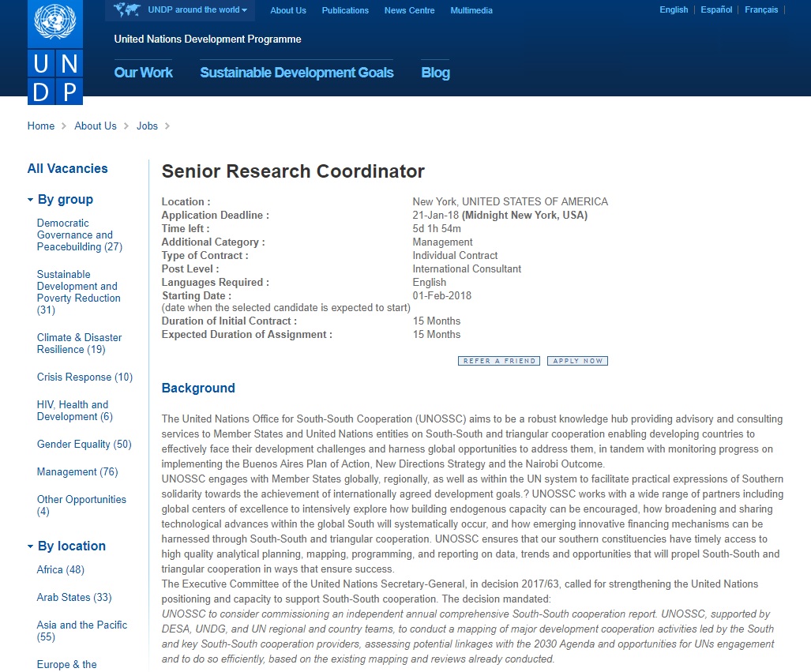
Task: Visit the Blog section
Action: pos(435,73)
